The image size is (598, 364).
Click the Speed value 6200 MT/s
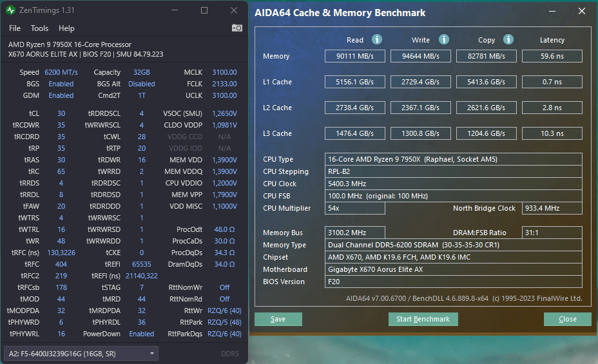(61, 72)
